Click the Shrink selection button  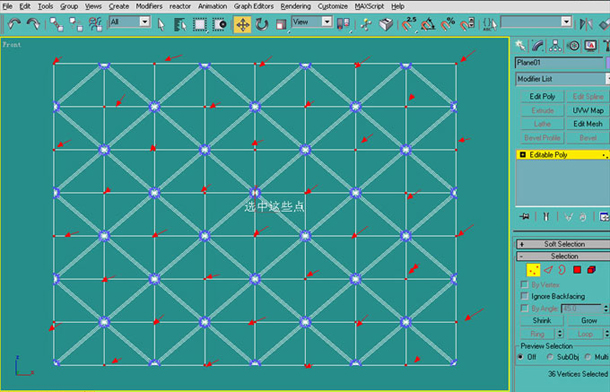coord(542,320)
